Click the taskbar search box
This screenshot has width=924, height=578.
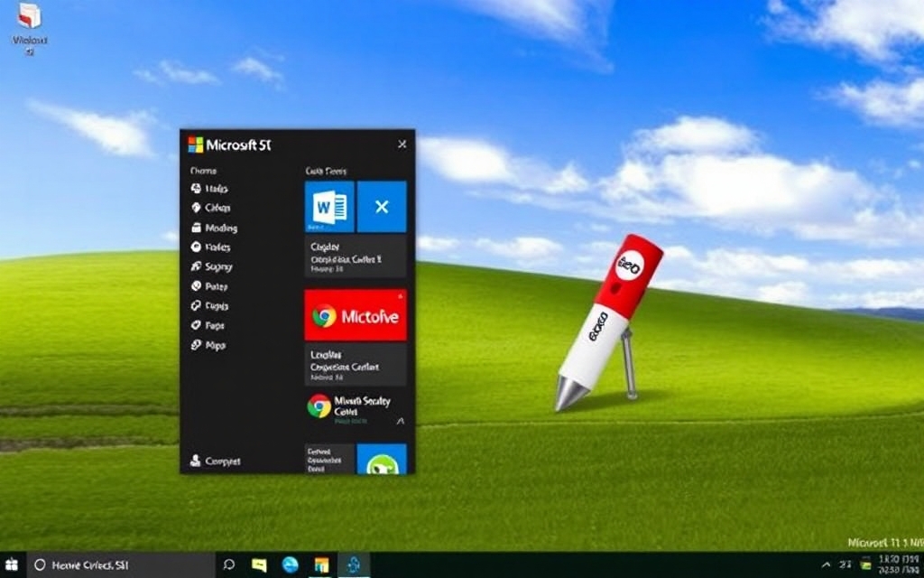(120, 565)
